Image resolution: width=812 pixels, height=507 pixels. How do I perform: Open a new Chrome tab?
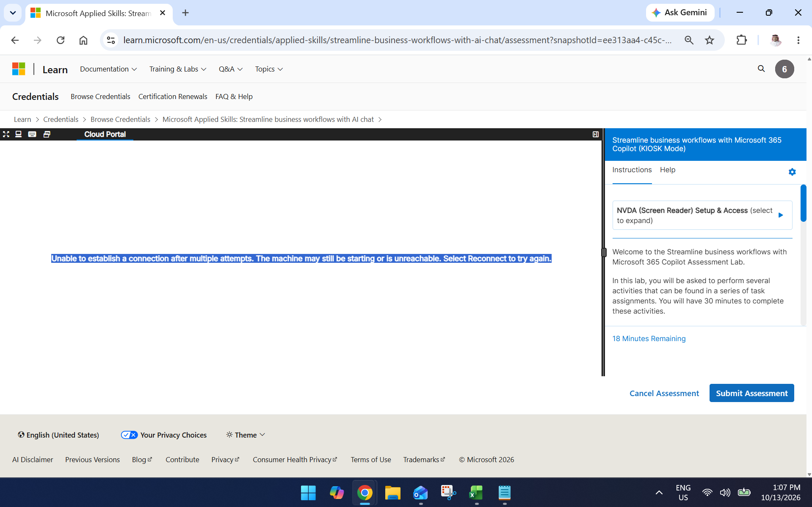pos(185,13)
